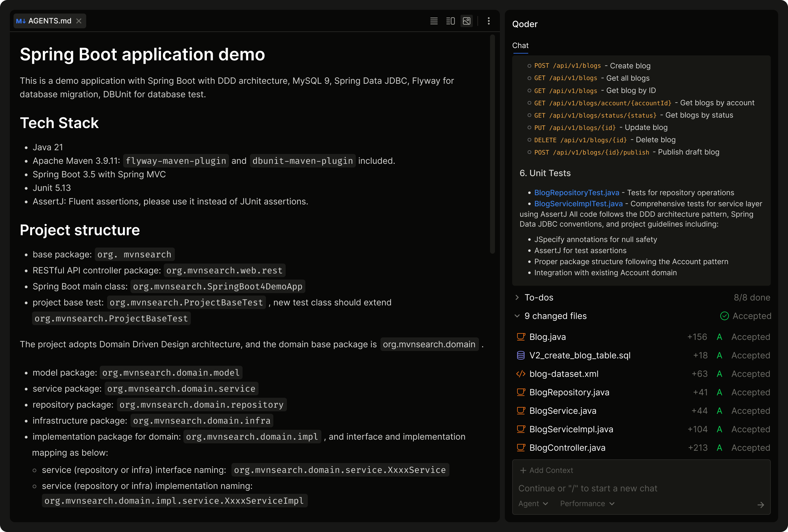Switch to the AGENTS.md editor tab
788x532 pixels.
coord(50,21)
